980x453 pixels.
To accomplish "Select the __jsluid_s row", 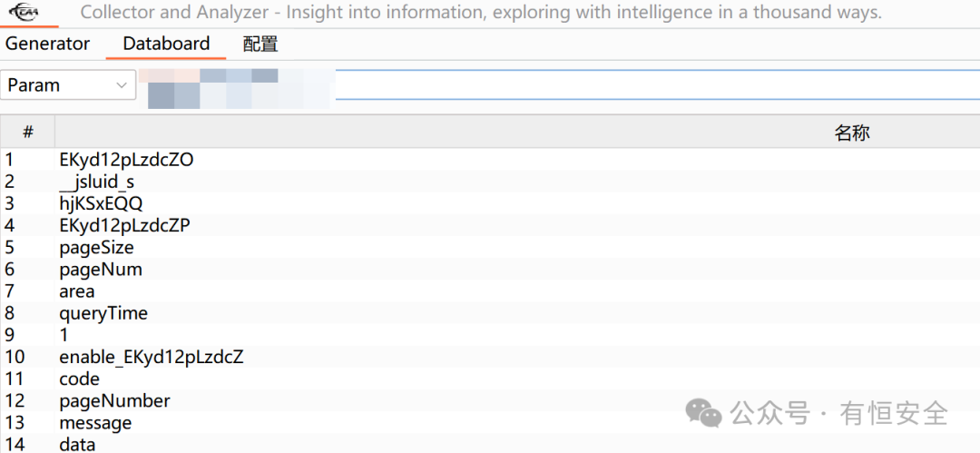I will coord(97,182).
